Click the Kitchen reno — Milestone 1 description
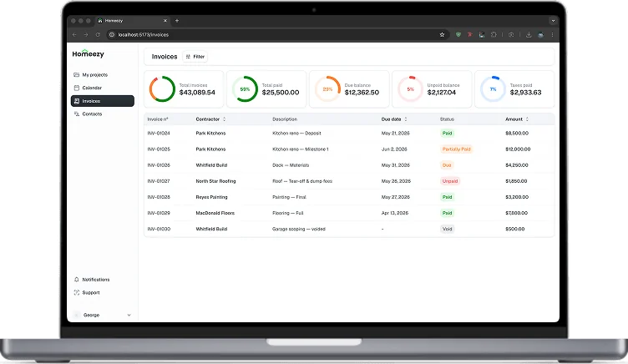This screenshot has height=364, width=628. 301,149
